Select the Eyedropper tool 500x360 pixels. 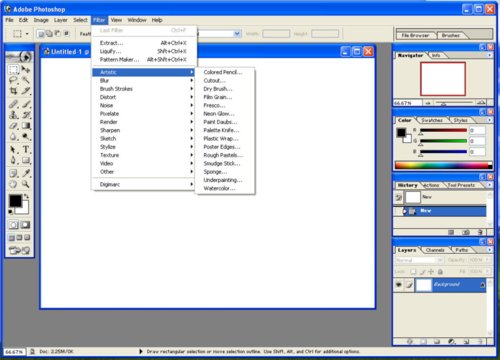26,173
